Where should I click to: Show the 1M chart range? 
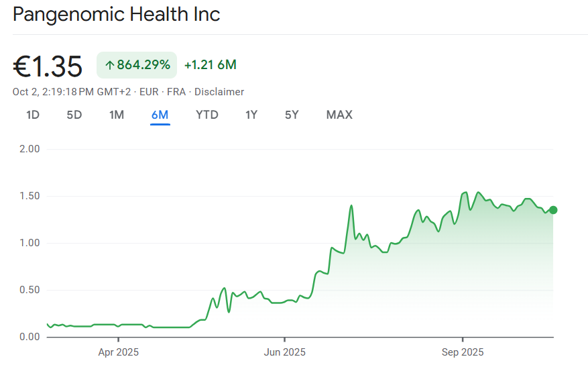117,115
